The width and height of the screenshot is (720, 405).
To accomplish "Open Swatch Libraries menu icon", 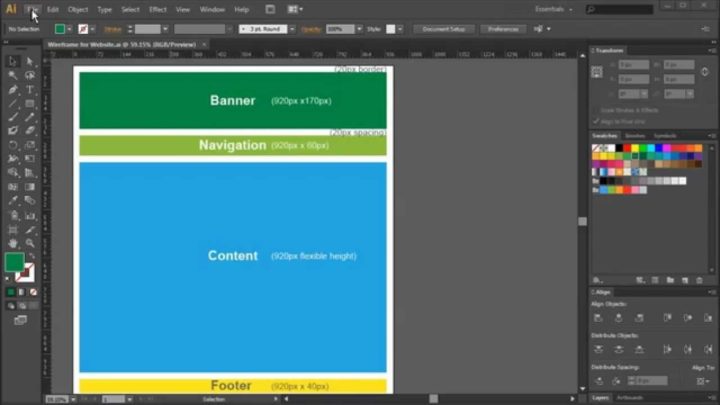I will [x=597, y=280].
